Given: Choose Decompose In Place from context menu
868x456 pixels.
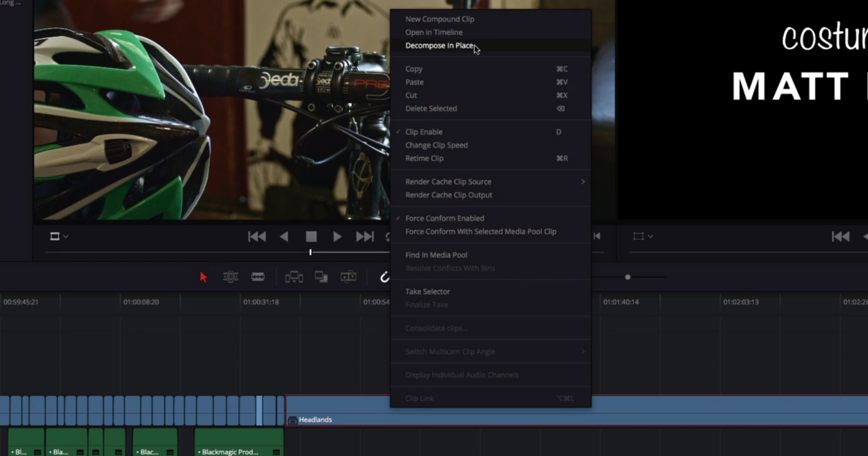Looking at the screenshot, I should [439, 46].
